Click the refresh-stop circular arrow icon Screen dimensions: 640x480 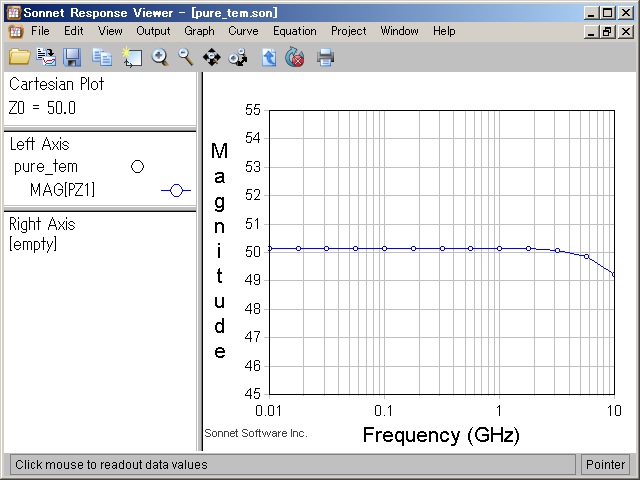point(295,57)
